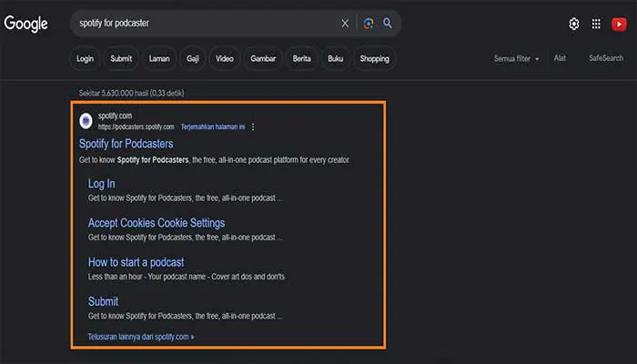Open Google Lens image search
637x364 pixels.
pyautogui.click(x=369, y=24)
